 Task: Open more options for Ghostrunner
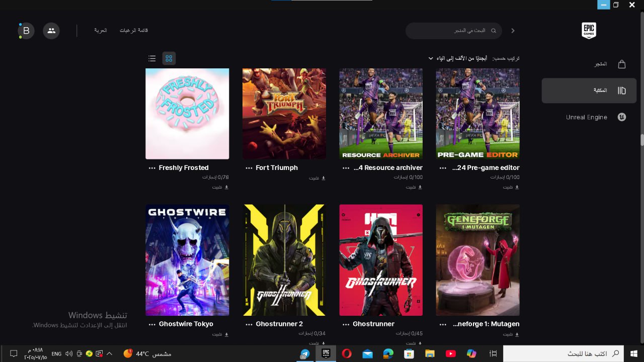click(x=346, y=324)
